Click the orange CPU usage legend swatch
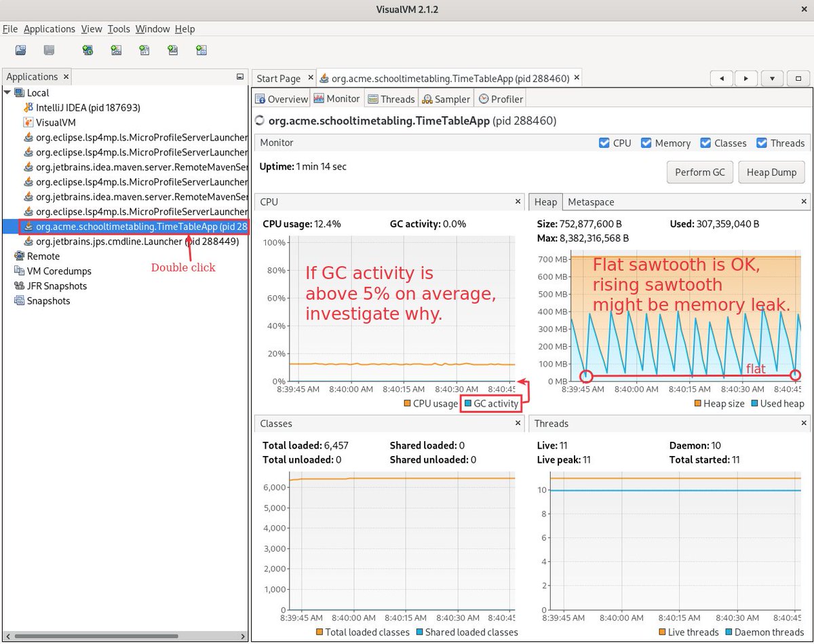 [407, 404]
